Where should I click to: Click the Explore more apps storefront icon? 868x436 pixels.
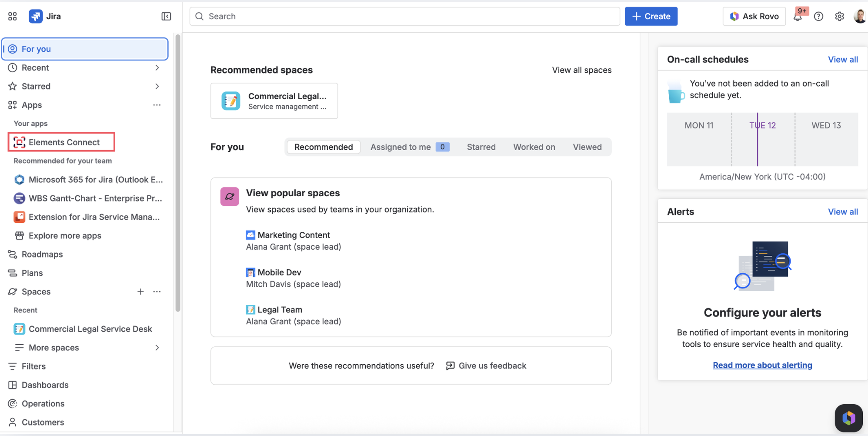(20, 236)
